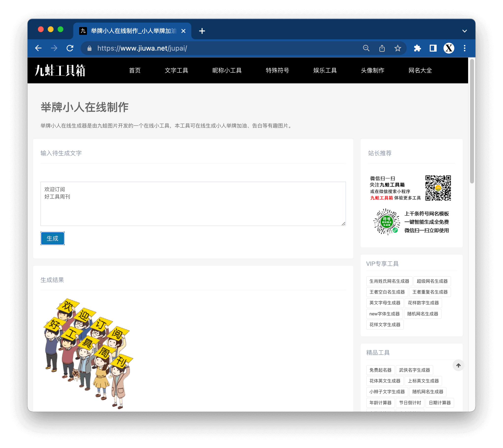Open 上标英文生成器 link
The width and height of the screenshot is (503, 448).
[423, 380]
